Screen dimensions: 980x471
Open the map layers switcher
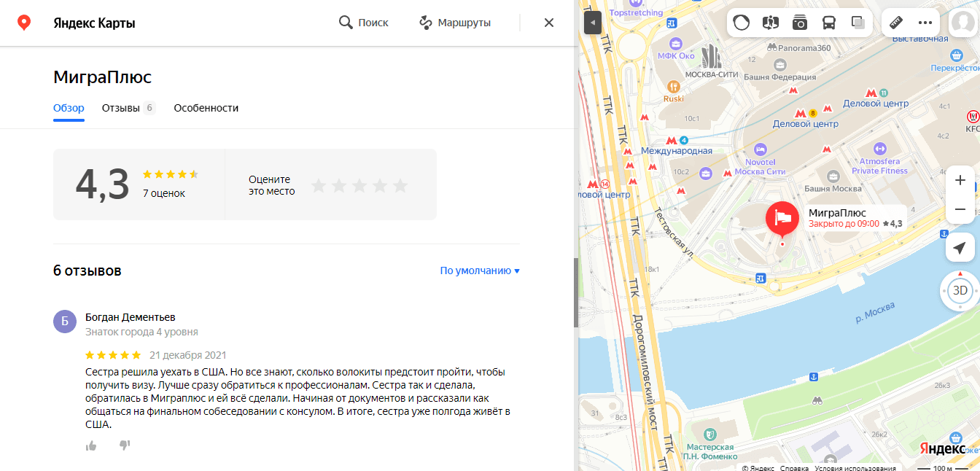(858, 23)
